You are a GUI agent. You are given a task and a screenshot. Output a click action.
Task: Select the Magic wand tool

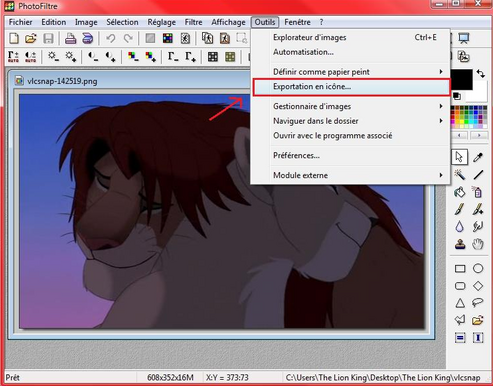[x=460, y=175]
